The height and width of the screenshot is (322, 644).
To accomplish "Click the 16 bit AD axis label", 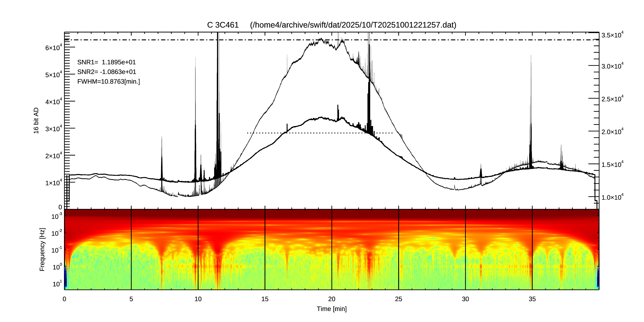I will point(36,121).
